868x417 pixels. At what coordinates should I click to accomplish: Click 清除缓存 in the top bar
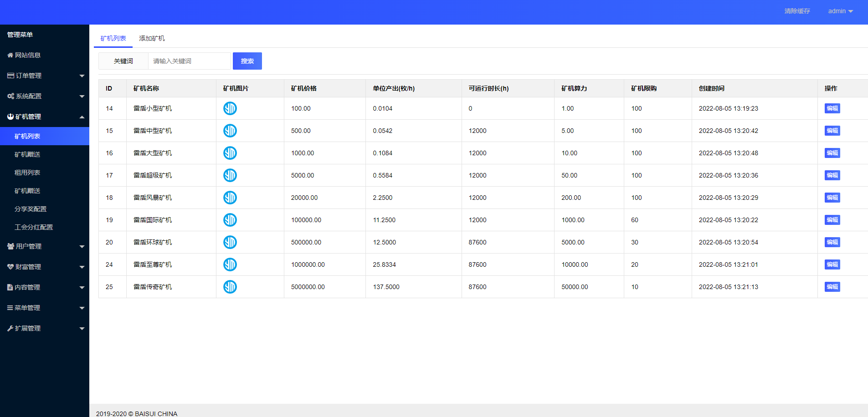click(797, 11)
